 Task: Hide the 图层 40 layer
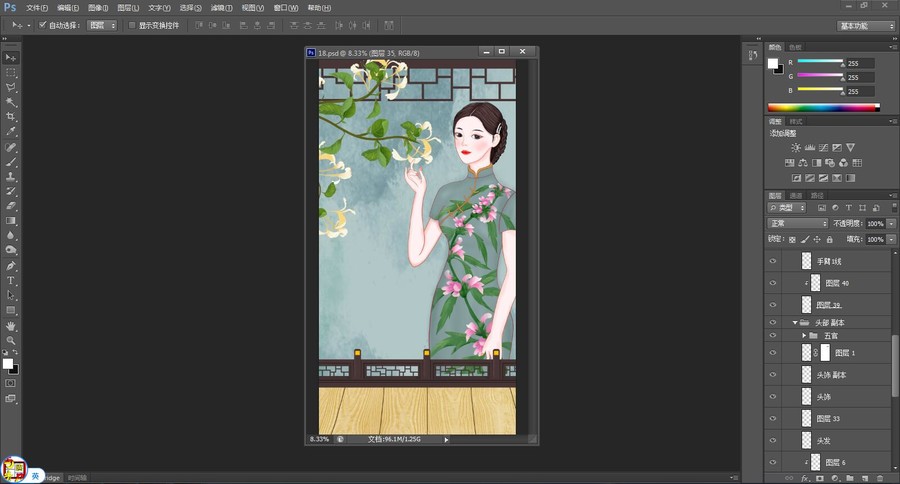pyautogui.click(x=773, y=283)
